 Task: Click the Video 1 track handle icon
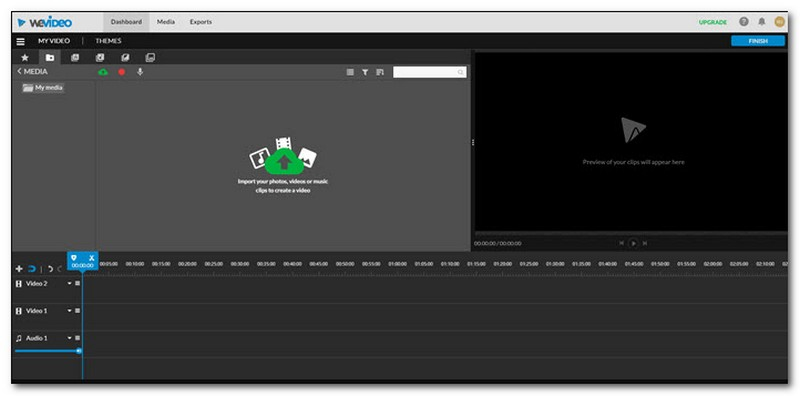tap(78, 310)
